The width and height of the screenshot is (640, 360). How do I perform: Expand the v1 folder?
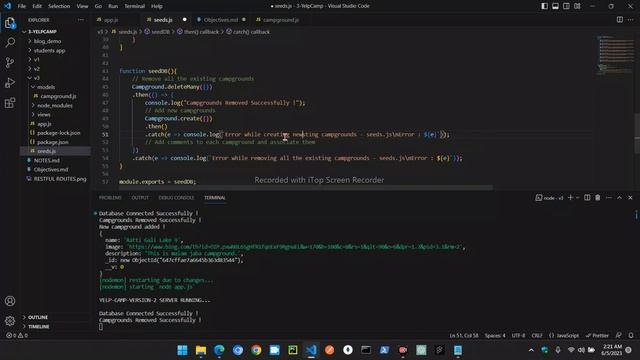point(30,60)
